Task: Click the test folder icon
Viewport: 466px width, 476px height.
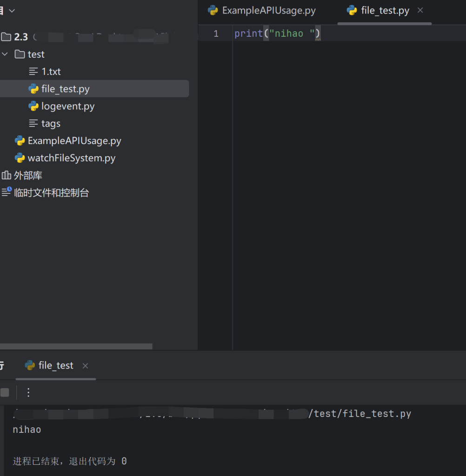Action: 20,54
